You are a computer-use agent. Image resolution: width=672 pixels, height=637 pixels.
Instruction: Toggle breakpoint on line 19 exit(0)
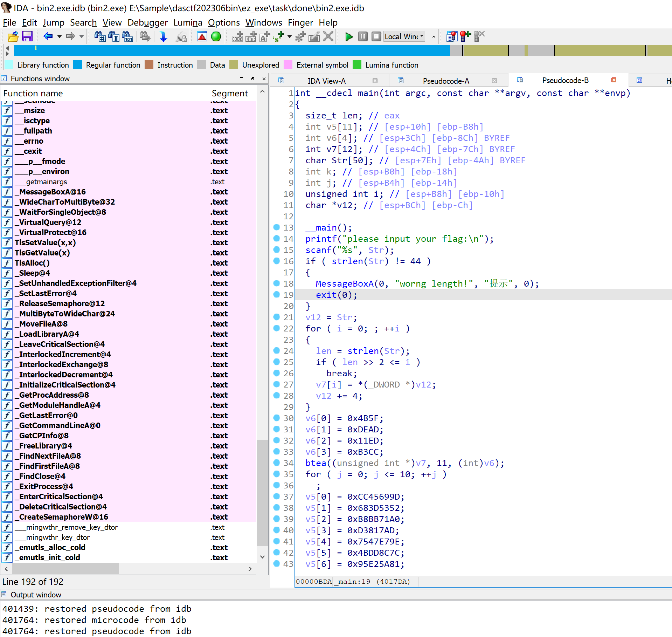[x=277, y=294]
